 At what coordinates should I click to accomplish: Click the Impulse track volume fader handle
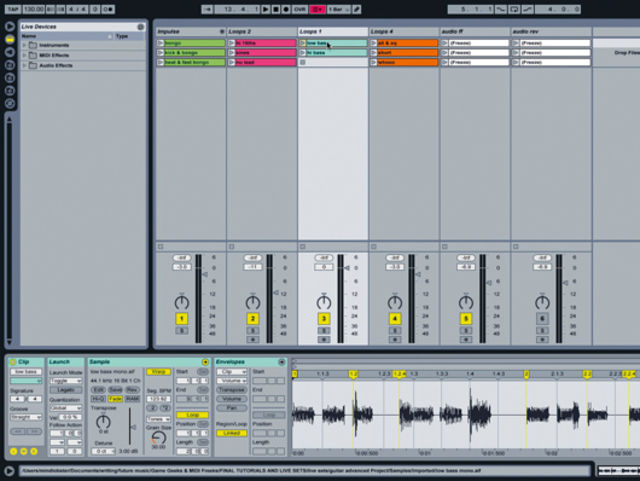(205, 275)
